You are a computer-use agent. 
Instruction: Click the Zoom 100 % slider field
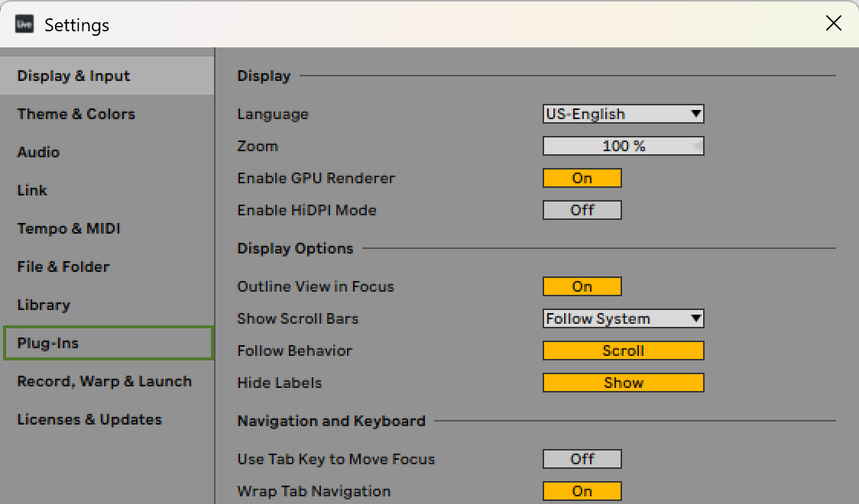(624, 146)
